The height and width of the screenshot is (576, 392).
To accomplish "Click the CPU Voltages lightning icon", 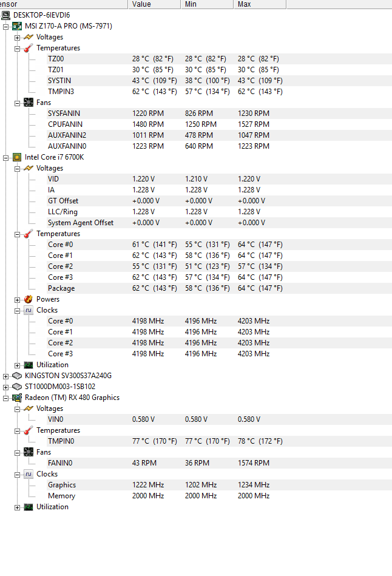I will tap(29, 168).
